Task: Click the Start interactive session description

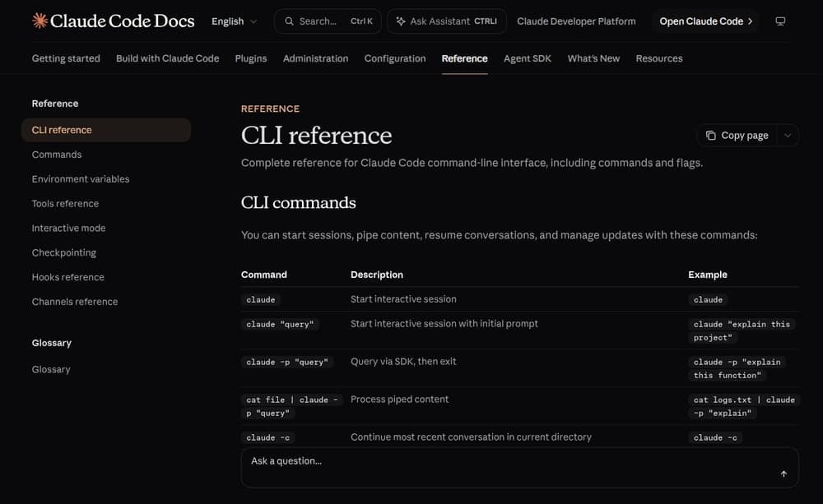Action: click(403, 299)
